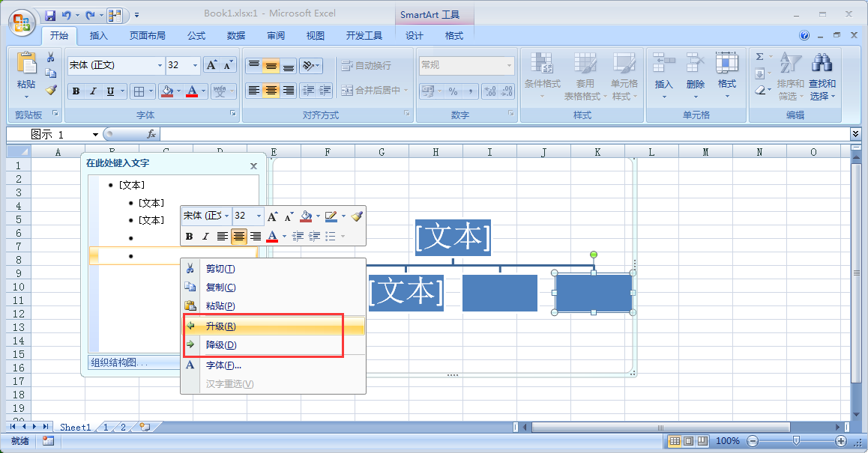
Task: Open the SmartArt 设计 tab
Action: pos(414,35)
